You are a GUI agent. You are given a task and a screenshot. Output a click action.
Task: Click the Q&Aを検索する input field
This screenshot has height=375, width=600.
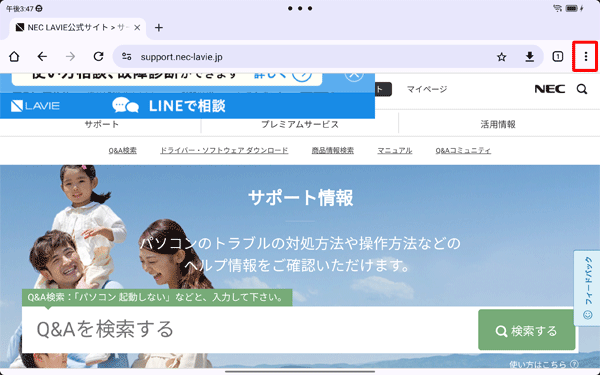[249, 330]
